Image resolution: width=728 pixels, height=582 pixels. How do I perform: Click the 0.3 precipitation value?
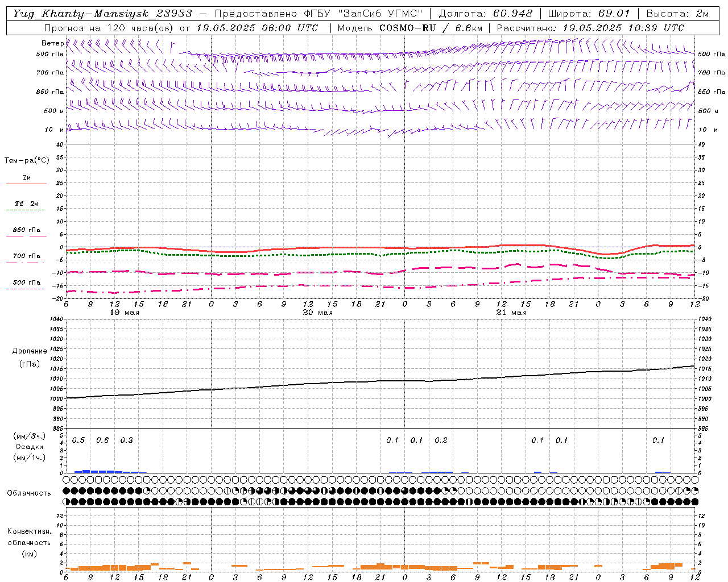[127, 440]
